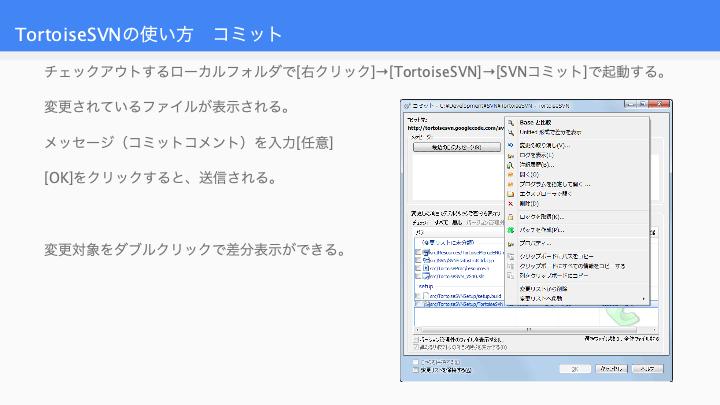
Task: Click the 無し check-none link
Action: tap(457, 223)
